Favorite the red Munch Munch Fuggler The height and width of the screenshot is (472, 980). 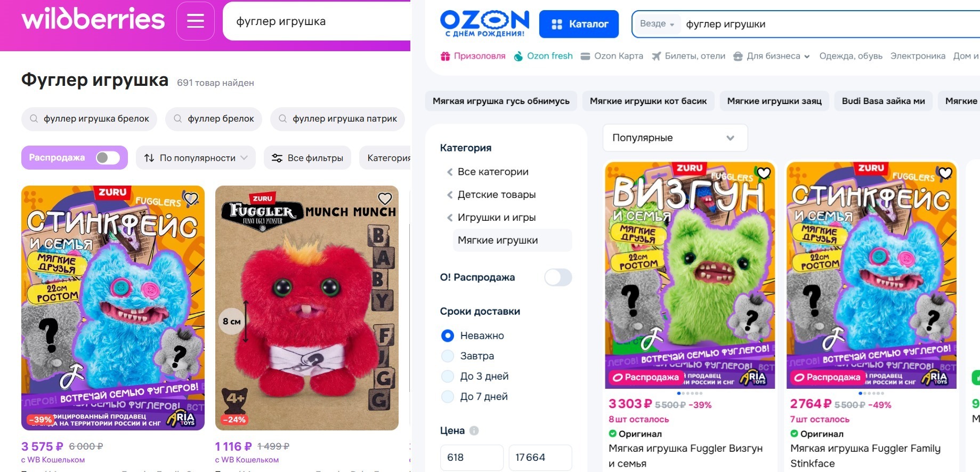pyautogui.click(x=385, y=199)
